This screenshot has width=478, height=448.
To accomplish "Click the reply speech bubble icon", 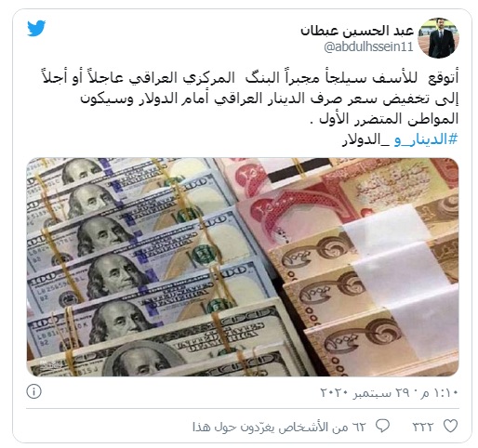I will point(382,426).
